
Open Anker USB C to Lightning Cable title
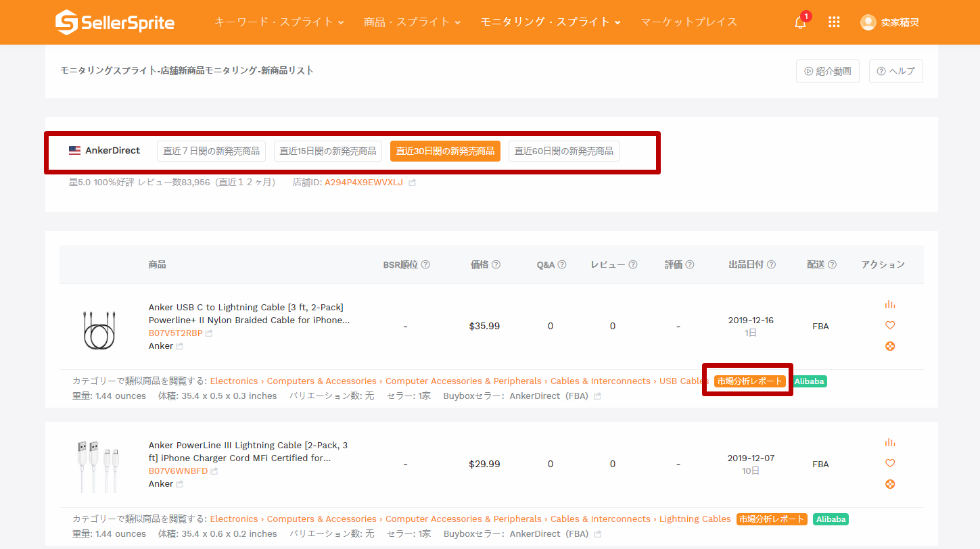(x=250, y=314)
